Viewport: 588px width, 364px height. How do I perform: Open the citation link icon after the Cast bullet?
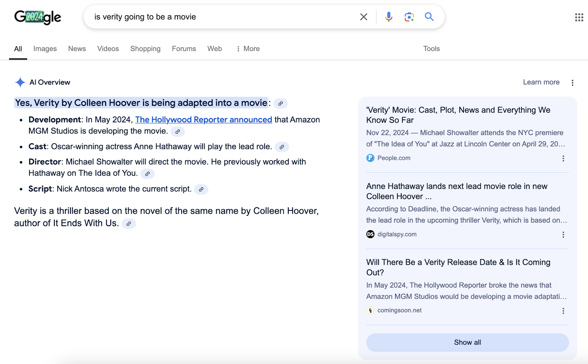point(282,147)
